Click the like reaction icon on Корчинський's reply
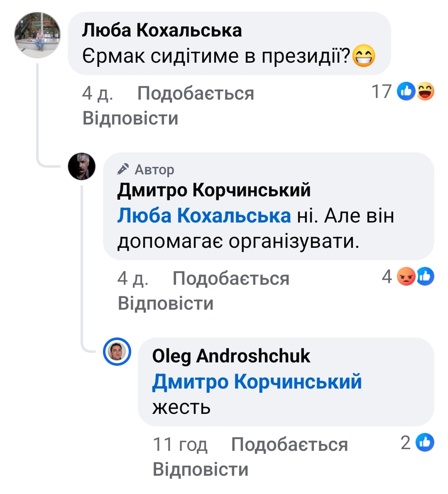The width and height of the screenshot is (448, 494). [x=425, y=276]
